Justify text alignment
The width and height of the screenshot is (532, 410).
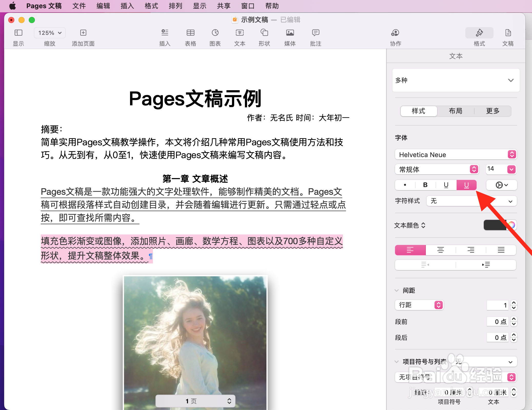501,250
